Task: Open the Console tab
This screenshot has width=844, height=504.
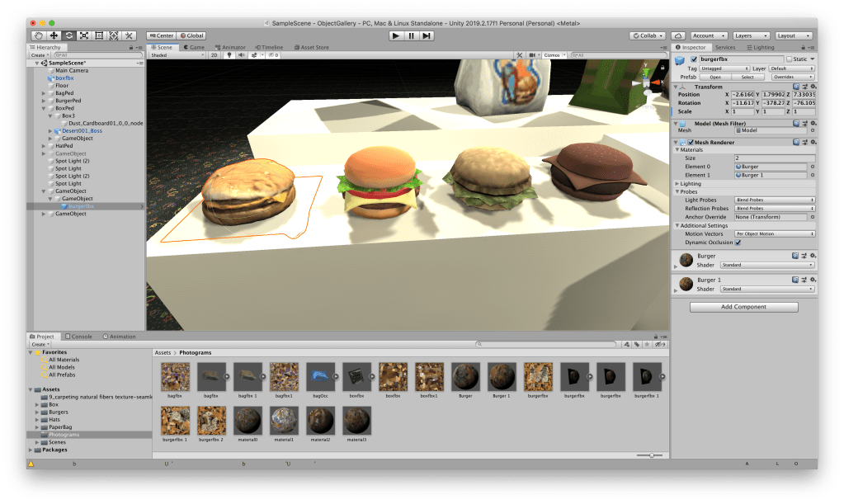Action: [x=81, y=337]
